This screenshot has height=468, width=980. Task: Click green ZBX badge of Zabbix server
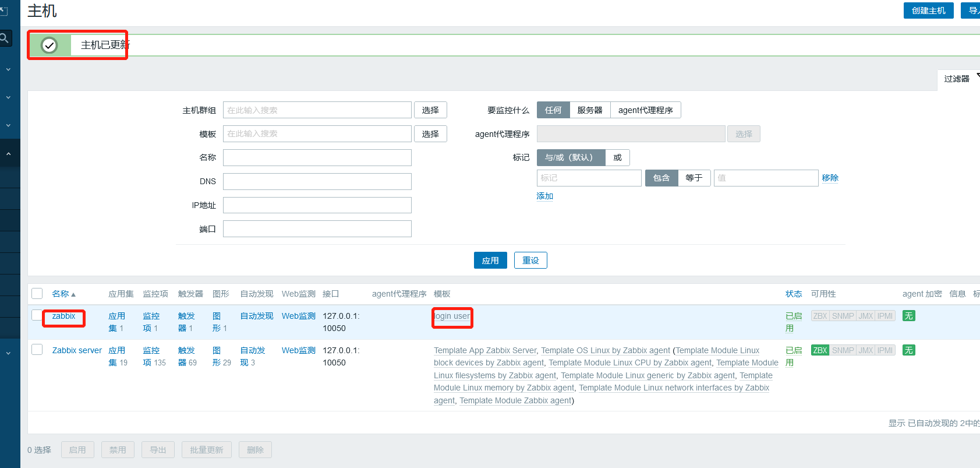tap(820, 350)
